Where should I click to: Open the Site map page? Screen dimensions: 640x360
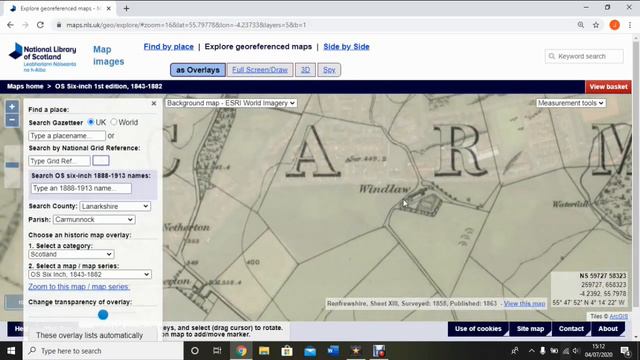(x=530, y=329)
